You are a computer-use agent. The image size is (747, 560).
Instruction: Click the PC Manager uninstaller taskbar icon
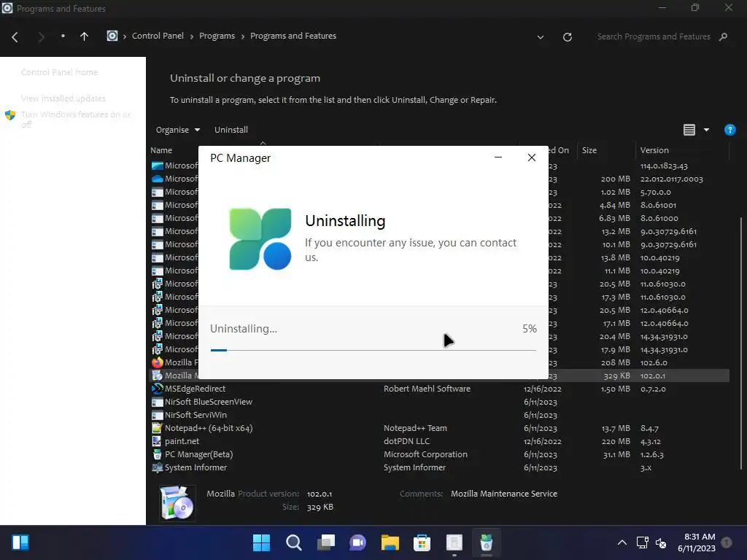coord(486,542)
